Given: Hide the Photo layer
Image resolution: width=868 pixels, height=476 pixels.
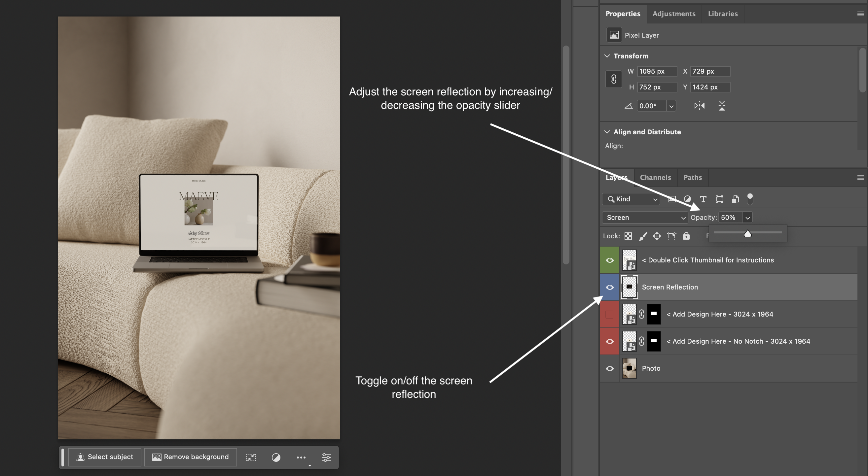Looking at the screenshot, I should pos(610,368).
